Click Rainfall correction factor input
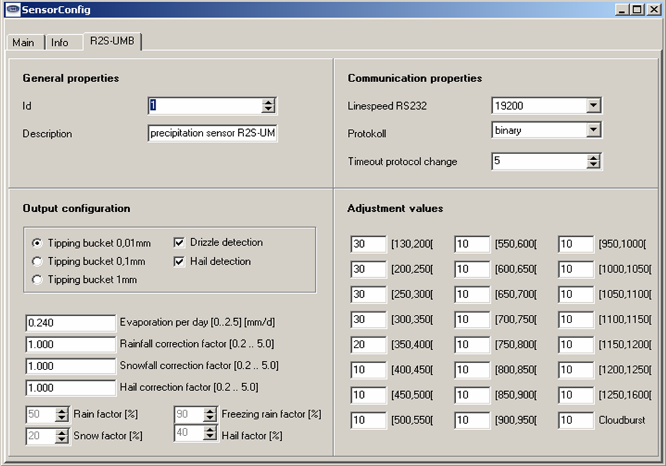 coord(70,344)
